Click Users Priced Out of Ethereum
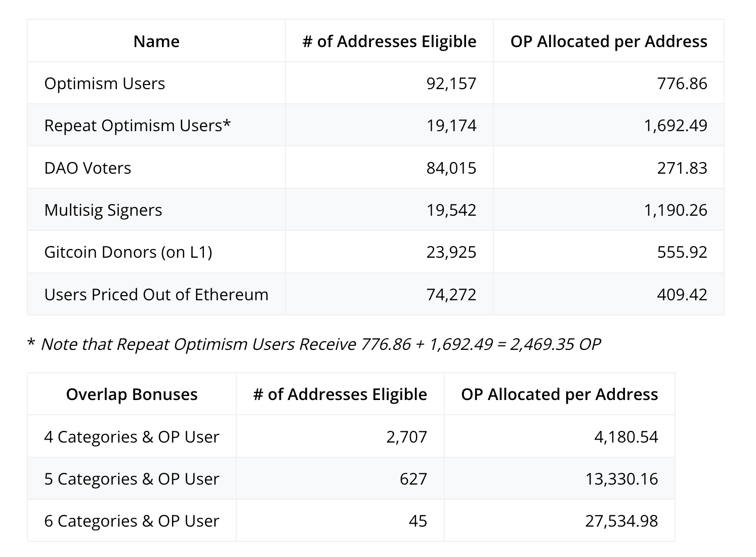This screenshot has width=756, height=557. coord(156,295)
